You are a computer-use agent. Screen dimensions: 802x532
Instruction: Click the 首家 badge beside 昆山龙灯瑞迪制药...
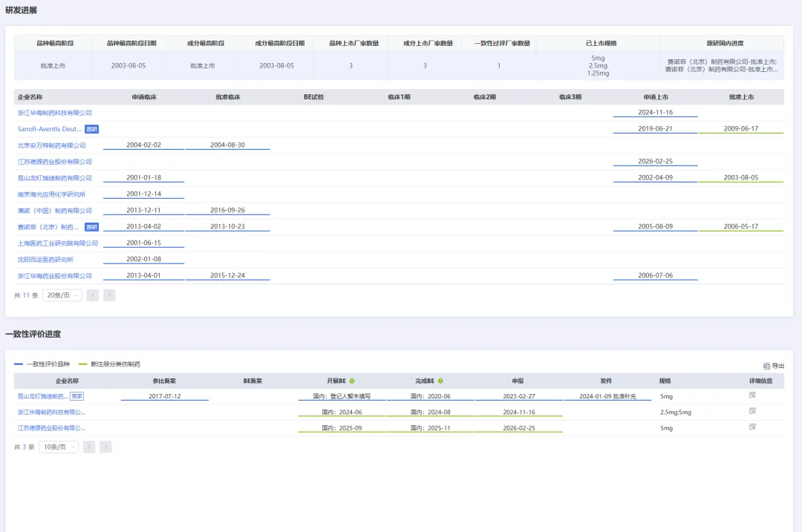pyautogui.click(x=76, y=396)
